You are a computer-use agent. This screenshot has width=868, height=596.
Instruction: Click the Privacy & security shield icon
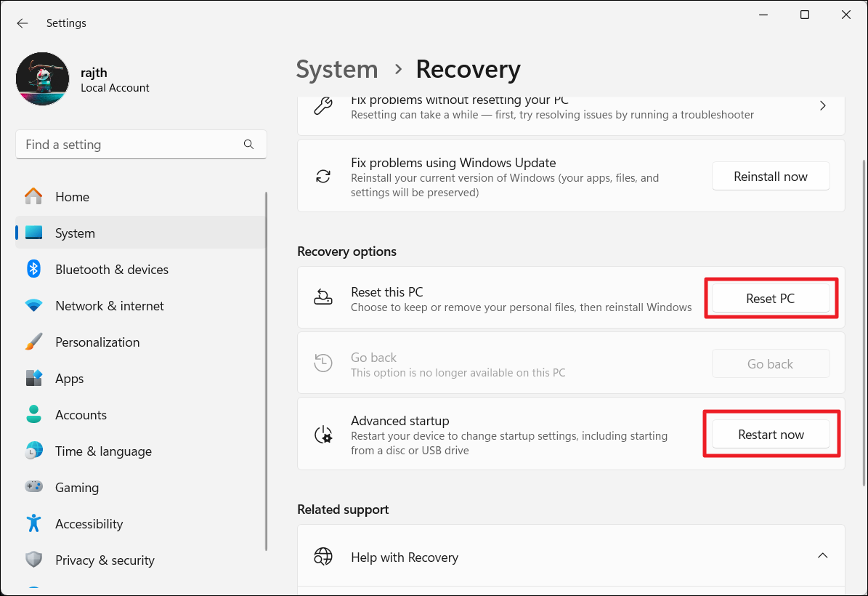pyautogui.click(x=33, y=560)
